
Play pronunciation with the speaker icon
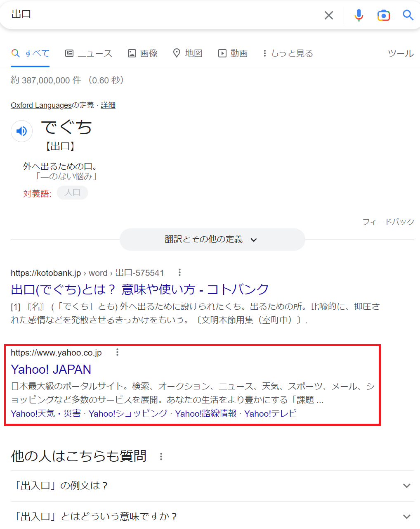[21, 131]
